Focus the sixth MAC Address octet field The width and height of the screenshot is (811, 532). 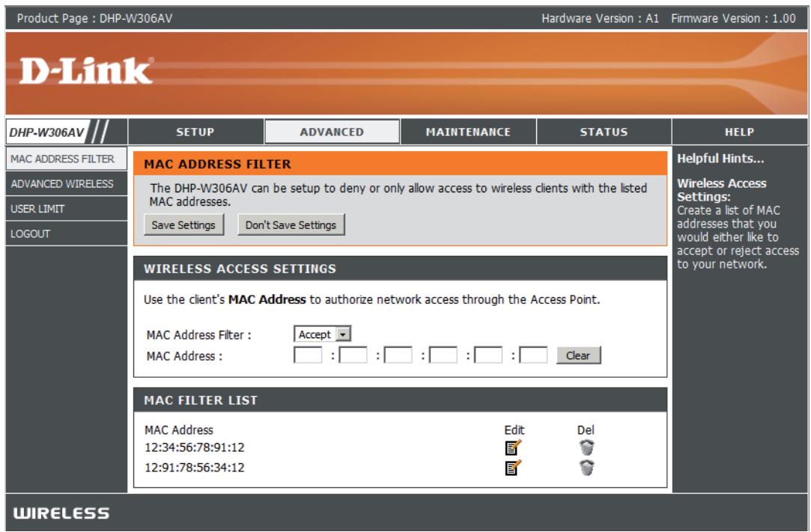pyautogui.click(x=532, y=355)
